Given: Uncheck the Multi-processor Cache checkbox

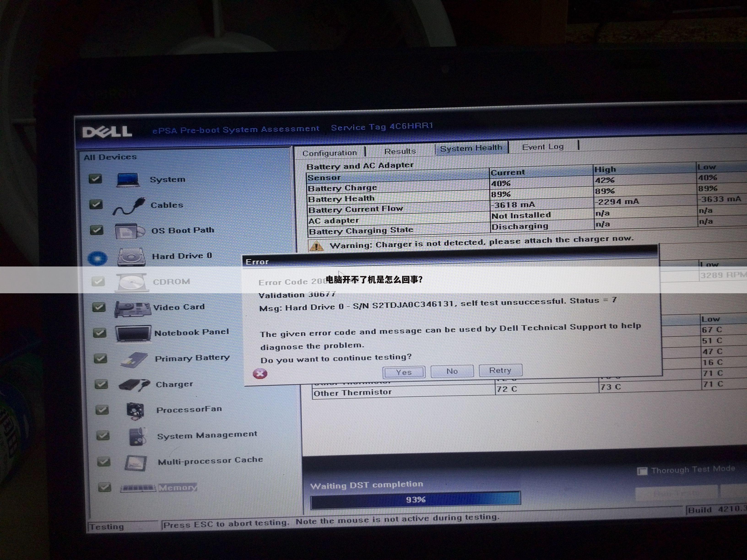Looking at the screenshot, I should pos(103,461).
